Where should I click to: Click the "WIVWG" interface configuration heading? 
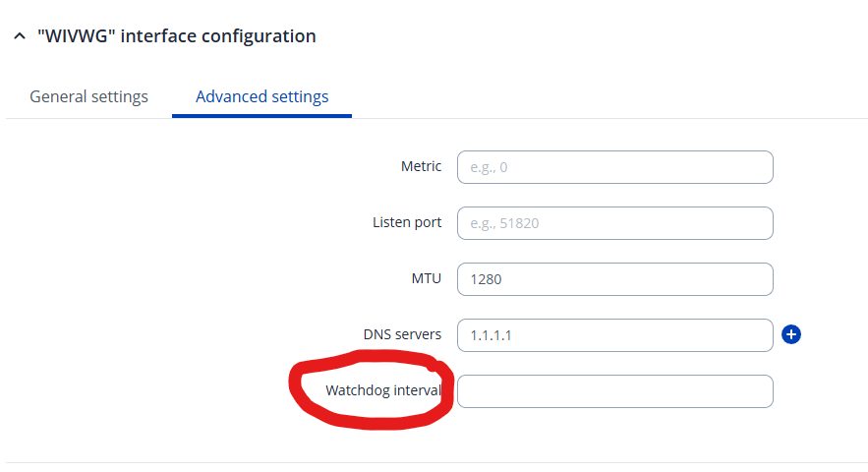click(x=177, y=36)
